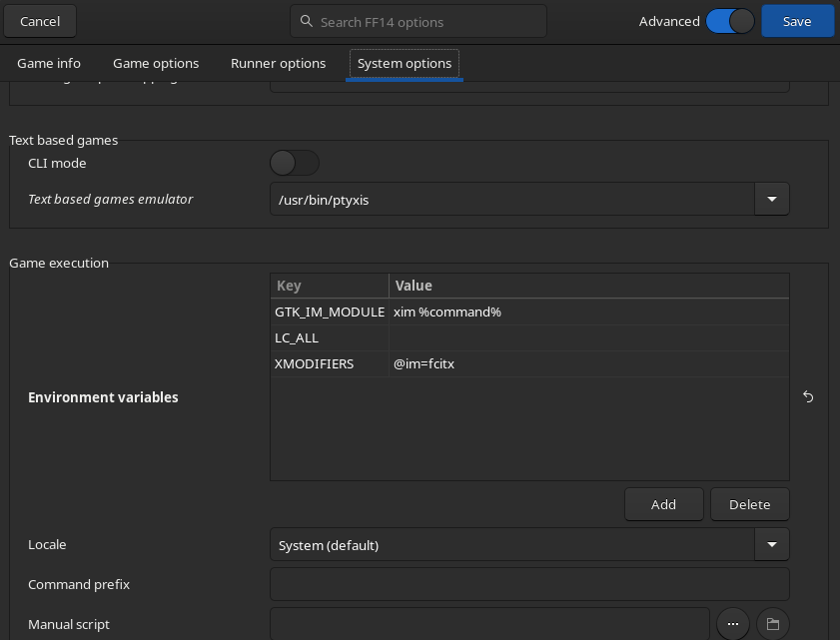Click the Cancel button
This screenshot has height=640, width=840.
(x=40, y=21)
